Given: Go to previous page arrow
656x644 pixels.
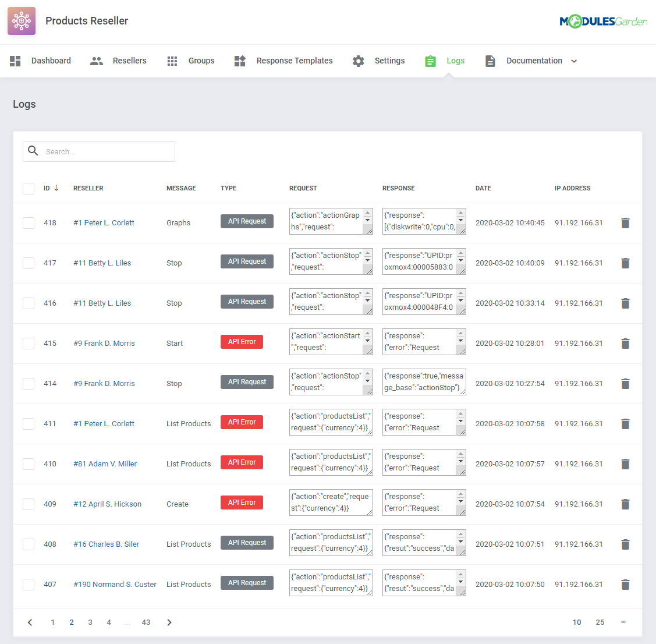Looking at the screenshot, I should pos(30,622).
